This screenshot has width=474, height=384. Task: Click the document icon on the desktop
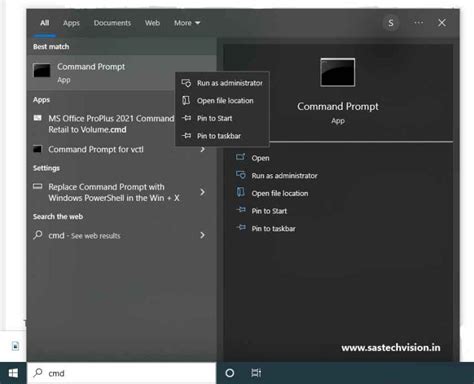15,346
